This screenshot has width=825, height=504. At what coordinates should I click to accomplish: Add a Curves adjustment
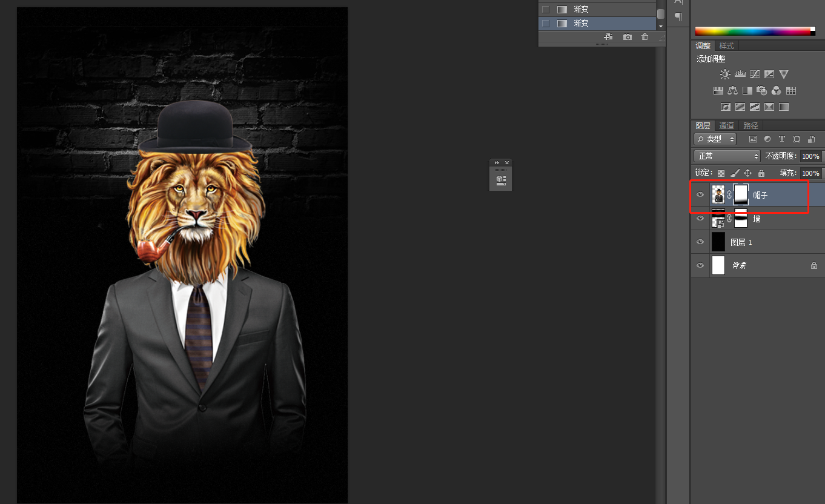(x=755, y=75)
